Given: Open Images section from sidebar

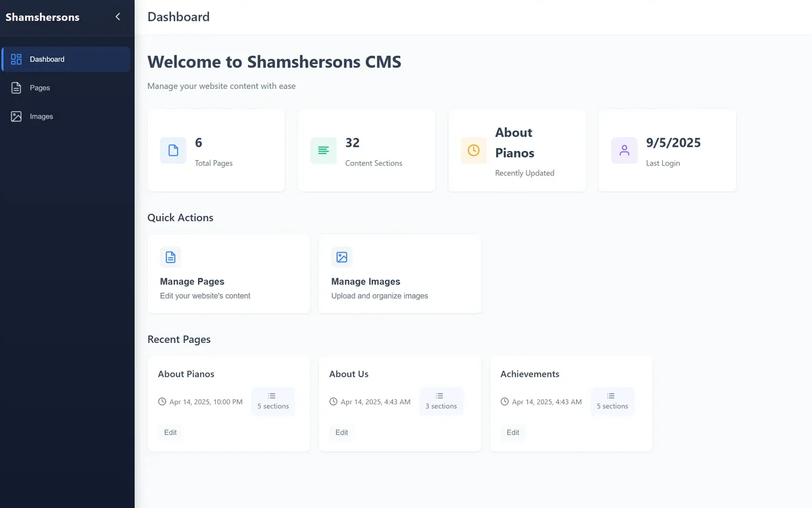Looking at the screenshot, I should [67, 116].
